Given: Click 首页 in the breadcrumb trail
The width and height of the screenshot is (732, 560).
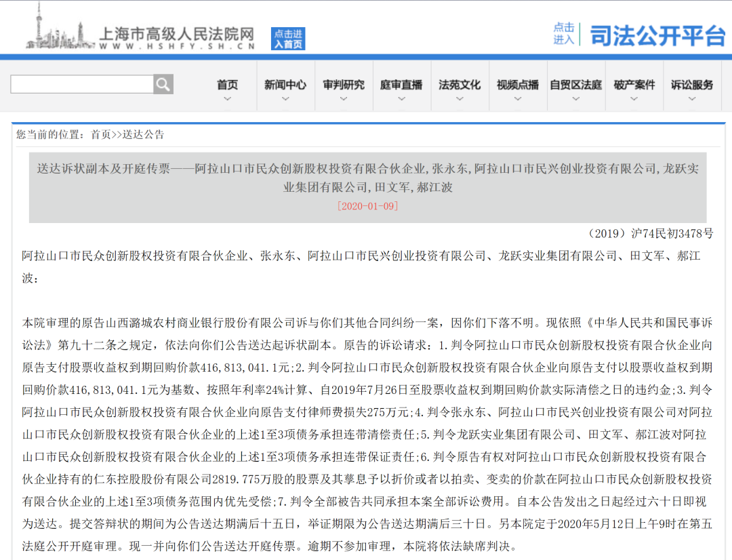Looking at the screenshot, I should 100,135.
